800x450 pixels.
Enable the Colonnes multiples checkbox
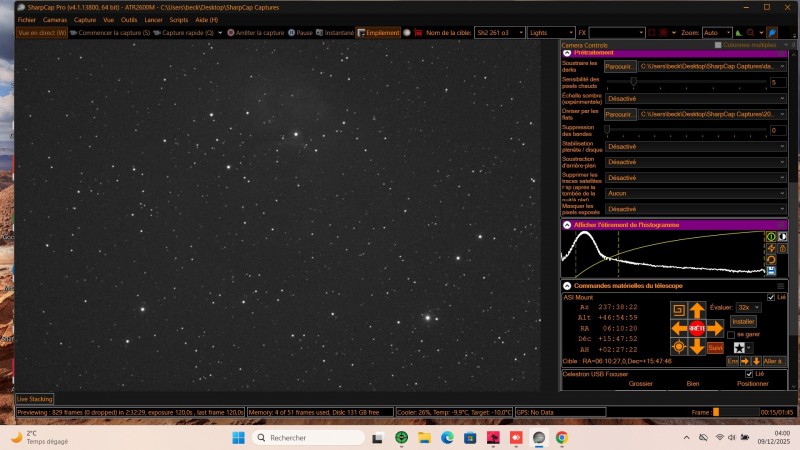click(x=718, y=45)
